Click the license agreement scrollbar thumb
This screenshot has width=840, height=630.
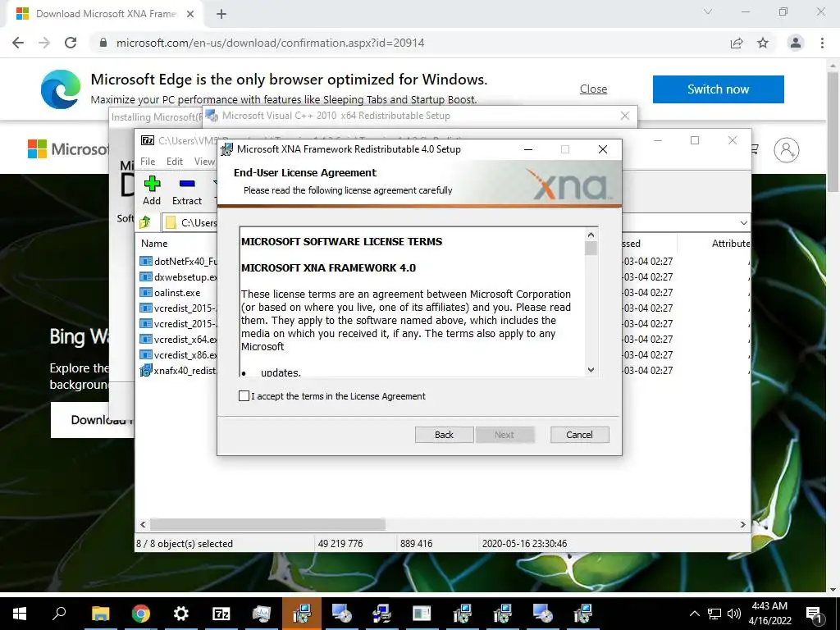(x=591, y=248)
